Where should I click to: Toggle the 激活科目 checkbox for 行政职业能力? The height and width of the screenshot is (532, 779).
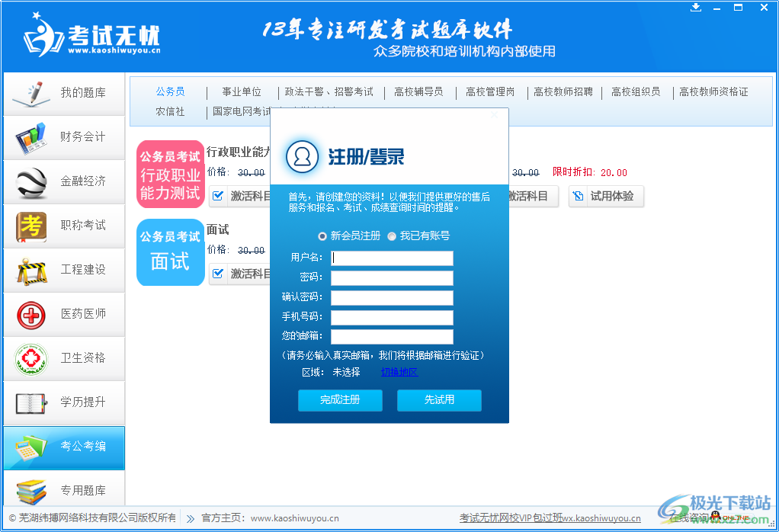217,196
